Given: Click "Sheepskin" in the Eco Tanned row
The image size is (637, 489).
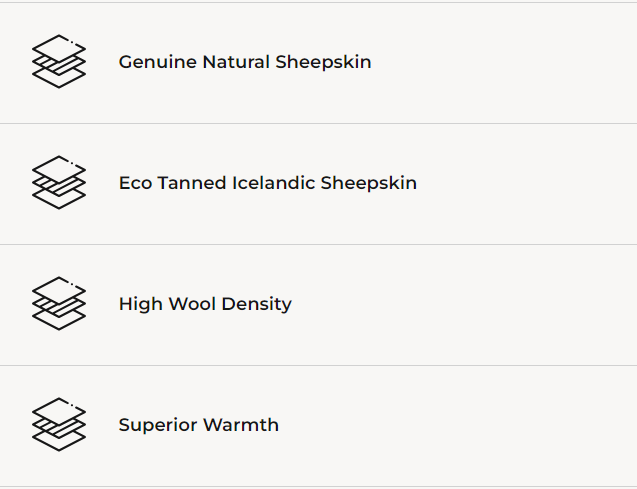Looking at the screenshot, I should coord(370,183).
